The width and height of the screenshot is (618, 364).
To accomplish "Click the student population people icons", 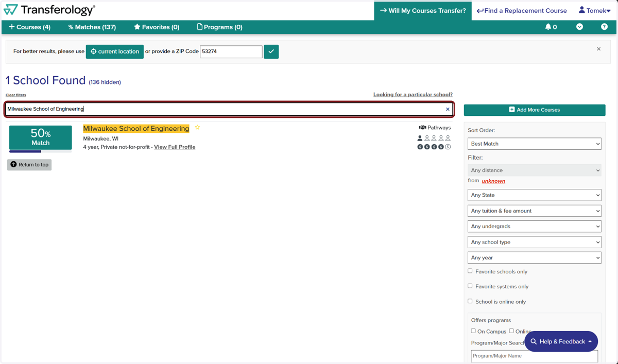I will point(434,138).
